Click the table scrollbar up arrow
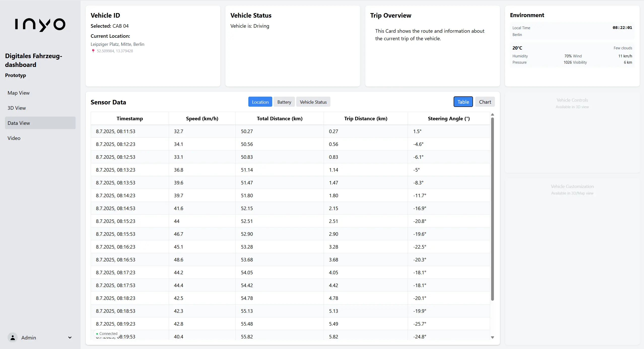This screenshot has width=644, height=349. click(492, 115)
